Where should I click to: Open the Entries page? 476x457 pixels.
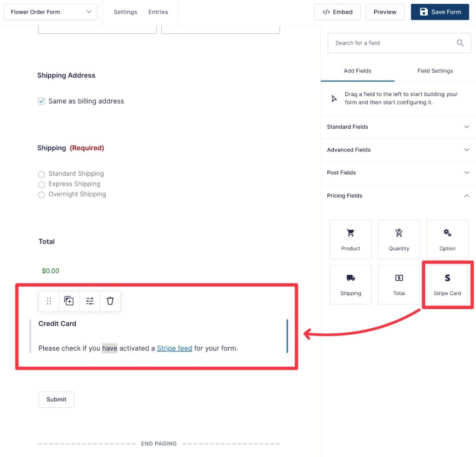[158, 12]
